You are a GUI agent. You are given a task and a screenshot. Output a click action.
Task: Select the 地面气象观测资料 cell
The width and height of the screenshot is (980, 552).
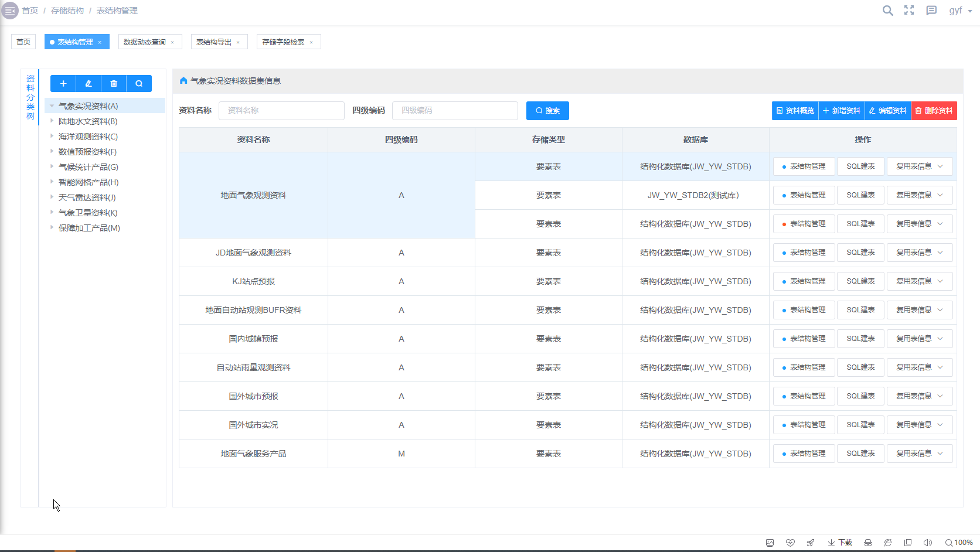coord(253,195)
